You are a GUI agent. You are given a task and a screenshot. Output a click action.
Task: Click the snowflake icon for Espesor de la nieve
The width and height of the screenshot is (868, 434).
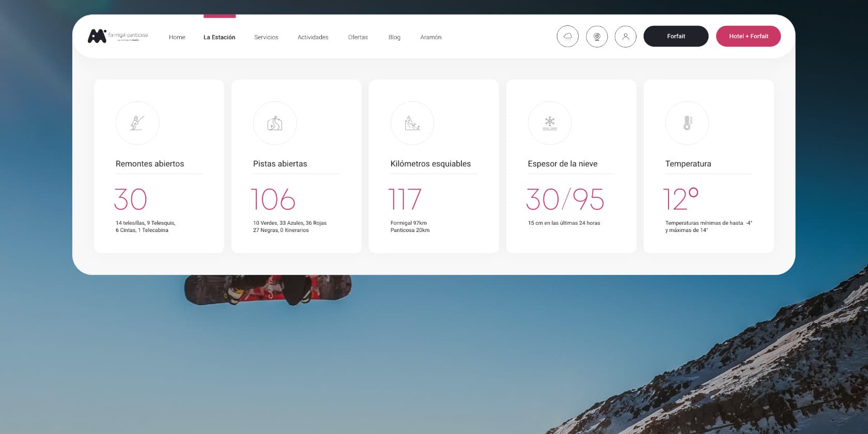click(x=550, y=123)
